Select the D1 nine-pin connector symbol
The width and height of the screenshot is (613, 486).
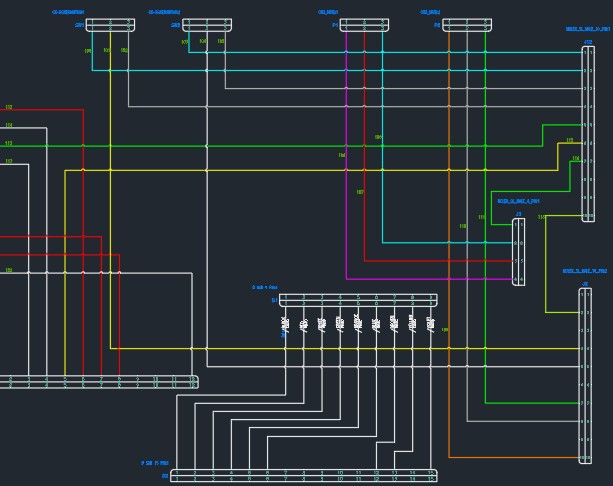(x=358, y=300)
